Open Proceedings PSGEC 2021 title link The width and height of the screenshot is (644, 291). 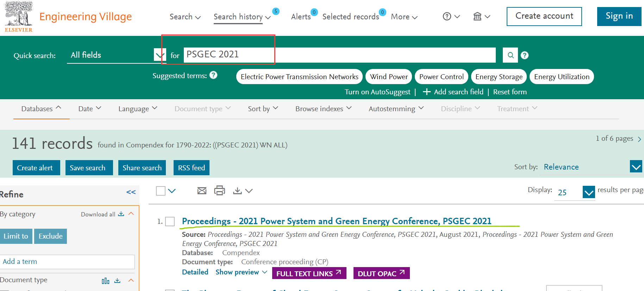click(337, 221)
